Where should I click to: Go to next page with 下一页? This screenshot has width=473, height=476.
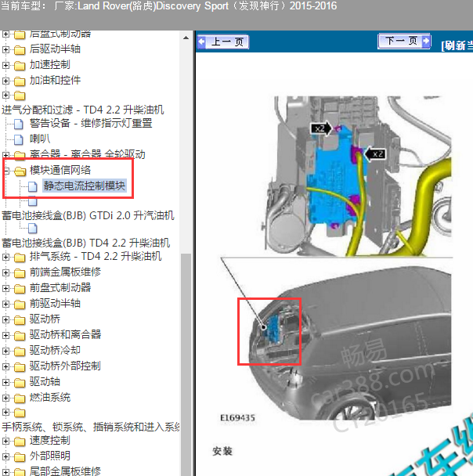click(404, 41)
